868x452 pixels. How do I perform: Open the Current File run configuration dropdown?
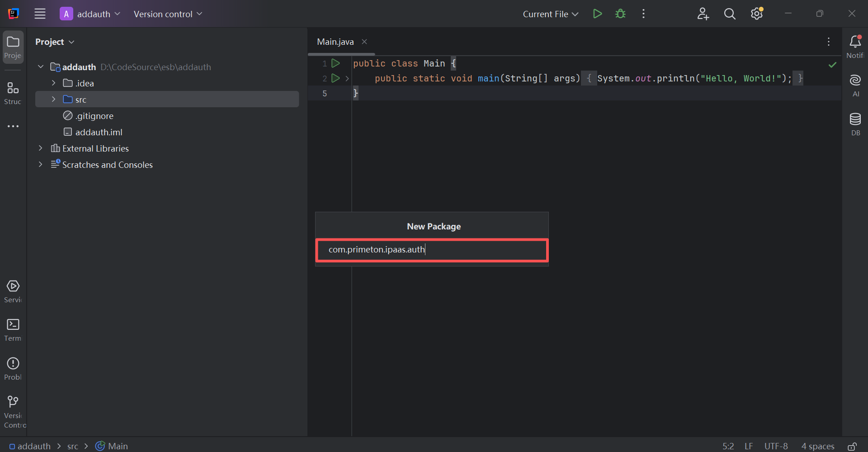click(x=550, y=14)
